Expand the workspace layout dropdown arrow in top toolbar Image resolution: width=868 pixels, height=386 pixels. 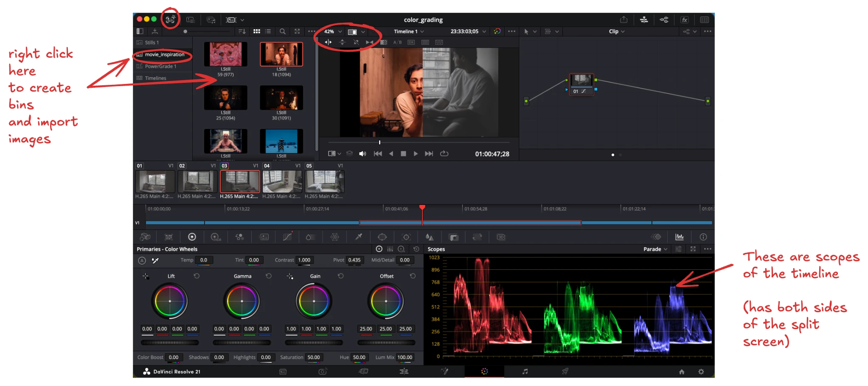click(242, 20)
